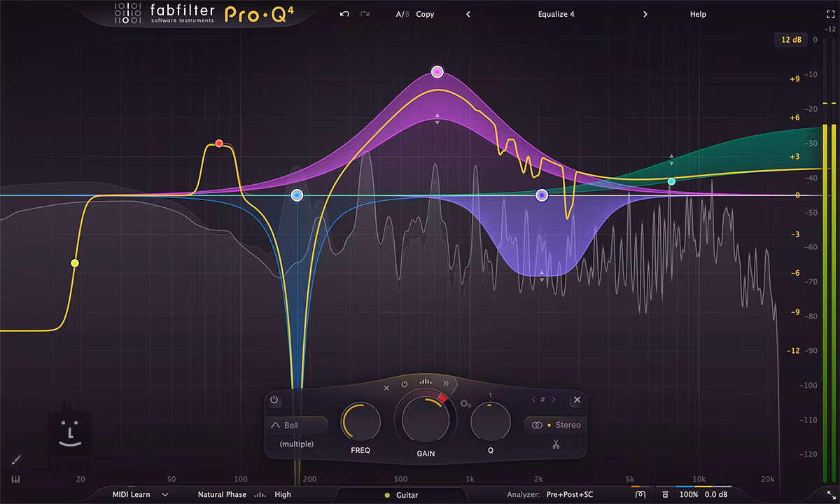Toggle A/B comparison state
Viewport: 840px width, 504px height.
click(x=402, y=14)
